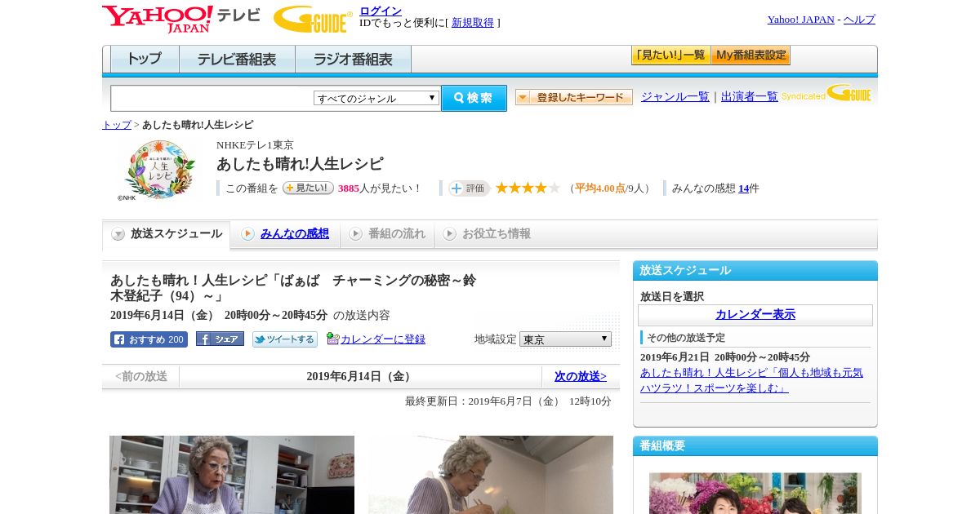Screen dimensions: 980x514
Task: Click the 新規取得 link
Action: [473, 23]
